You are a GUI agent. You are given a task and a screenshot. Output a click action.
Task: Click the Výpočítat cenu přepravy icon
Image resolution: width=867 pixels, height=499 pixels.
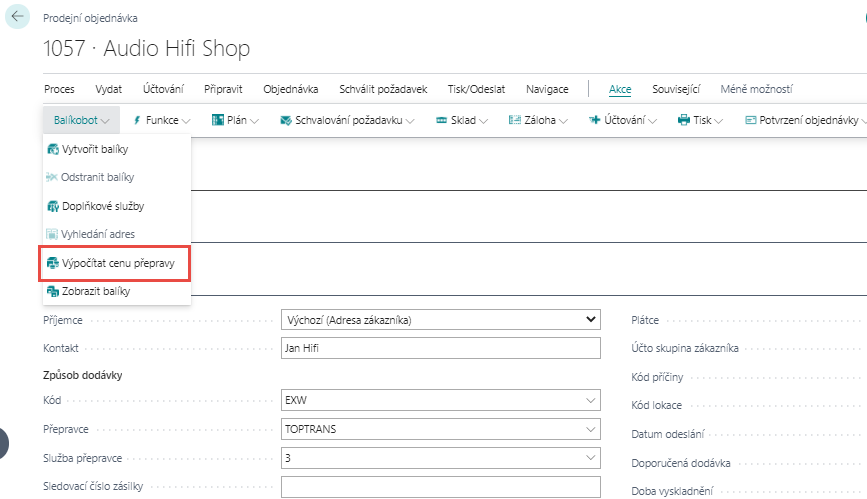click(x=53, y=264)
